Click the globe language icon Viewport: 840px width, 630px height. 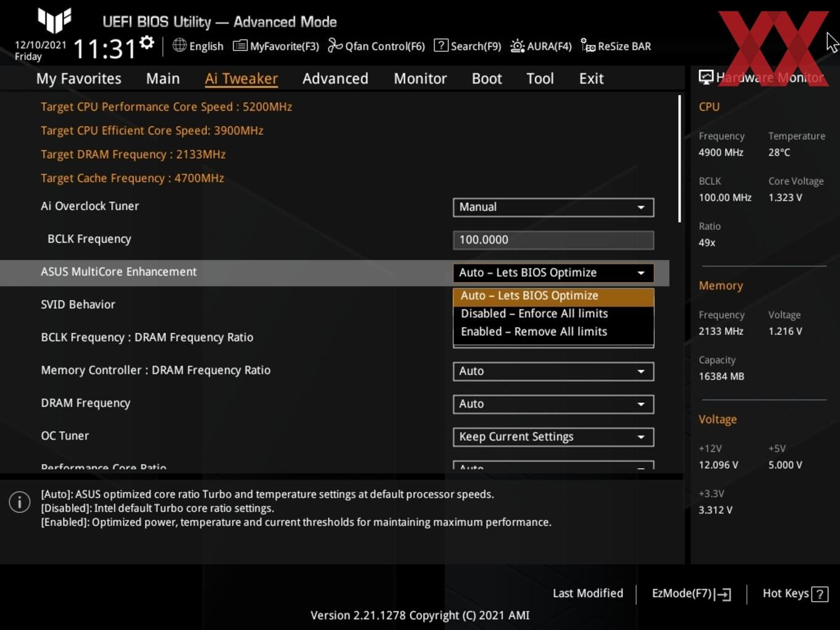[x=179, y=45]
